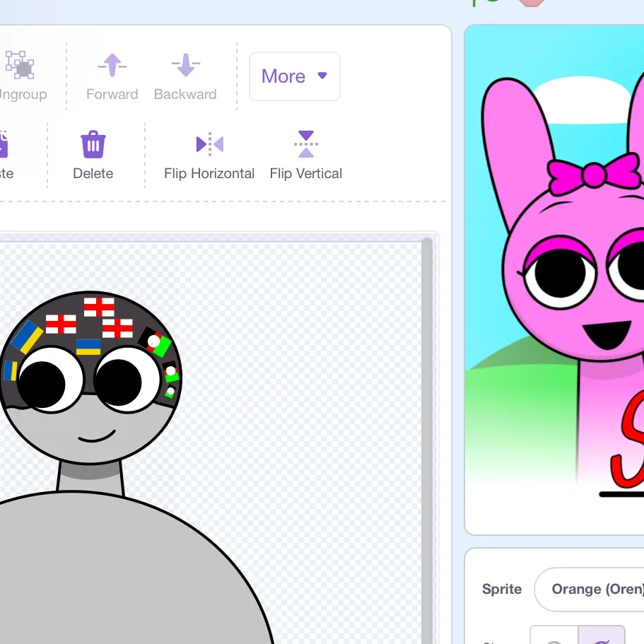644x644 pixels.
Task: Hide the sprite using the crossed-eye toggle
Action: [x=602, y=638]
